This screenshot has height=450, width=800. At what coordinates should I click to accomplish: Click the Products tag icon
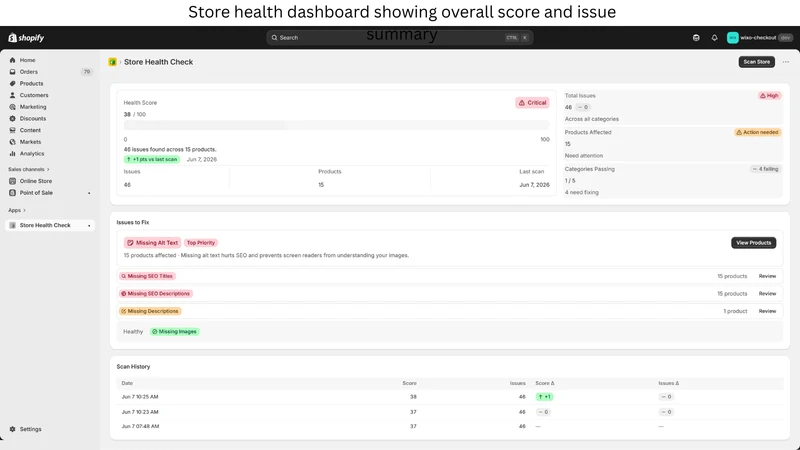pos(13,84)
